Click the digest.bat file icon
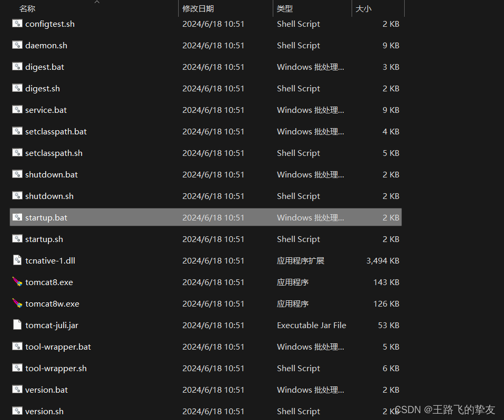The height and width of the screenshot is (420, 504). point(17,67)
